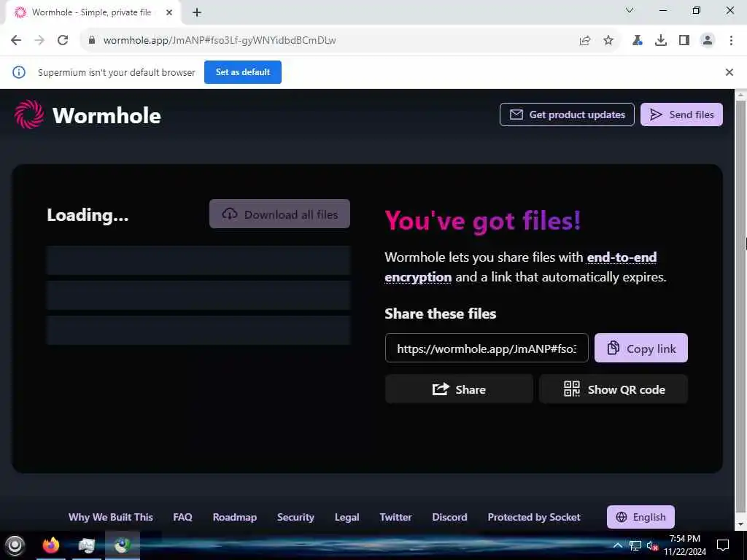Click the globe icon in English button
The width and height of the screenshot is (747, 560).
coord(622,517)
